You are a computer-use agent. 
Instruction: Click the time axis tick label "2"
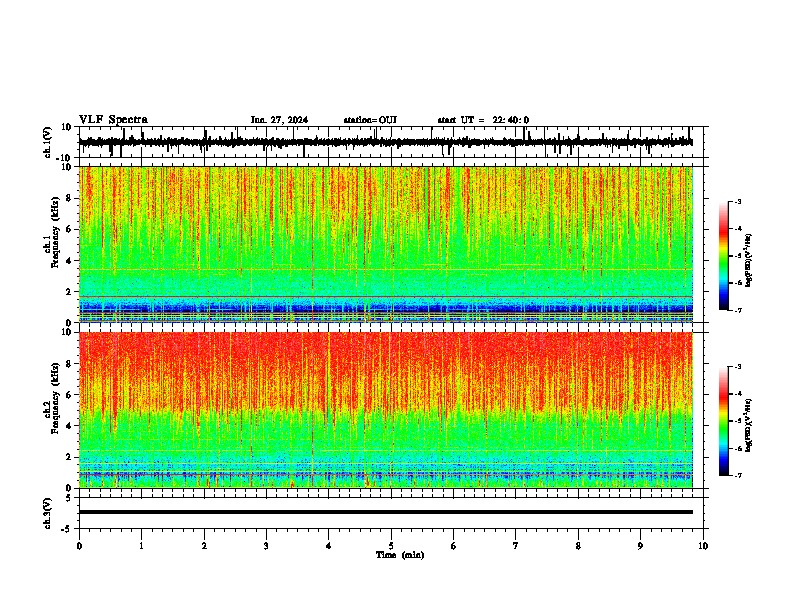204,546
